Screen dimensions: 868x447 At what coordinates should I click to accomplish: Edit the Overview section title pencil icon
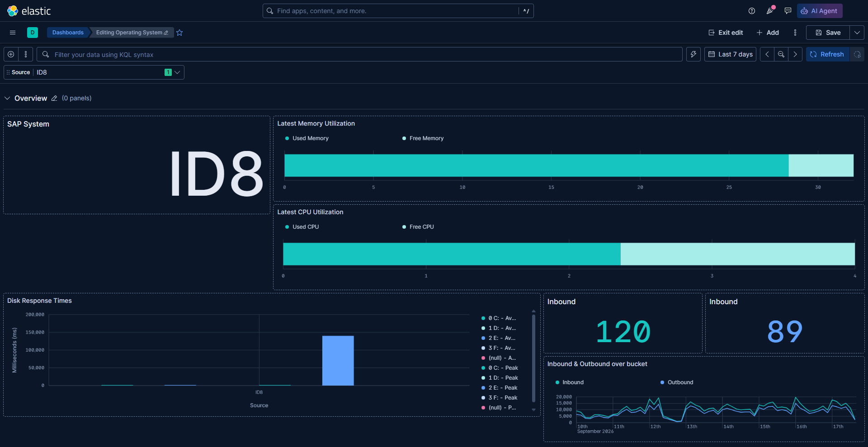coord(54,98)
